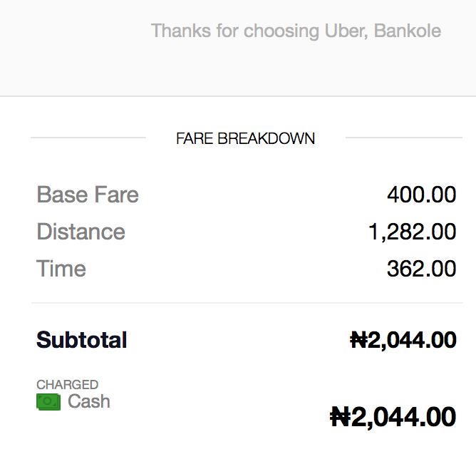Click the Distance label
Viewport: 476px width, 459px height.
[x=81, y=232]
